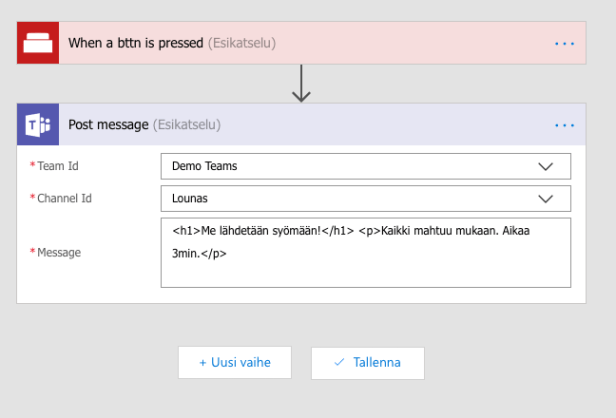Click the Channel Id field label
Viewport: 616px width, 418px height.
click(64, 199)
